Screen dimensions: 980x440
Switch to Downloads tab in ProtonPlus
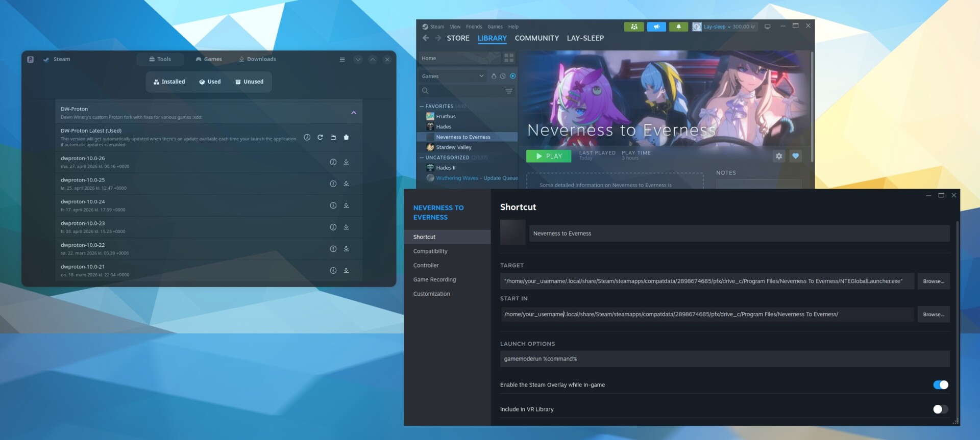pyautogui.click(x=257, y=60)
